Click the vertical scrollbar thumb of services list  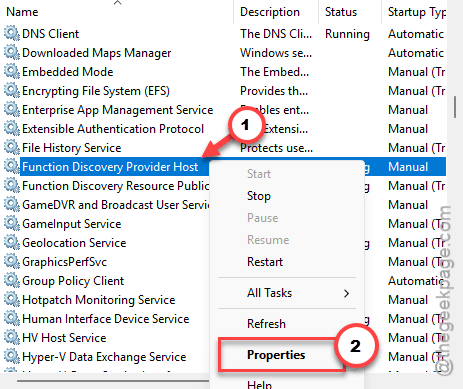pos(455,107)
